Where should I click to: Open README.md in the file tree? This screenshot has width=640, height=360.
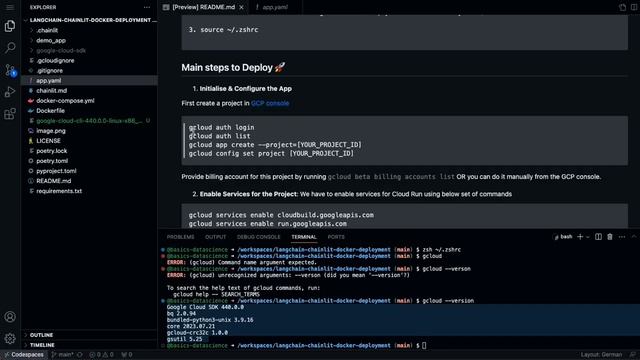pos(90,181)
